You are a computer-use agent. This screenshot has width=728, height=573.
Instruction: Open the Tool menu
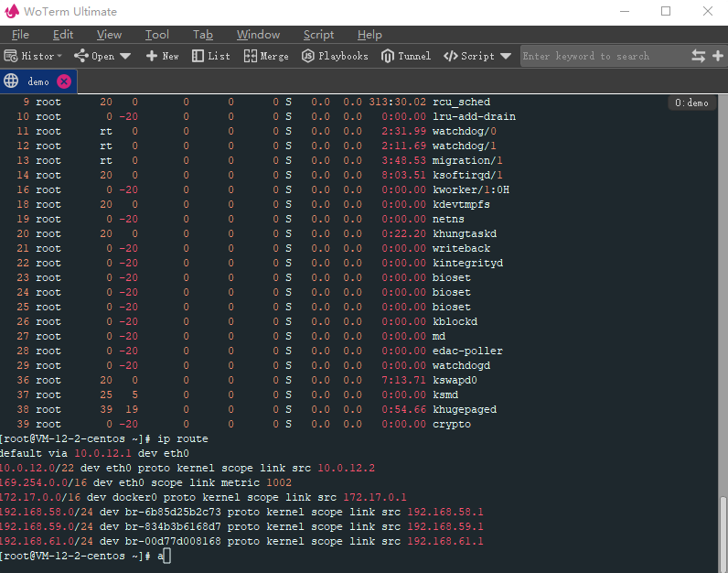(x=156, y=35)
